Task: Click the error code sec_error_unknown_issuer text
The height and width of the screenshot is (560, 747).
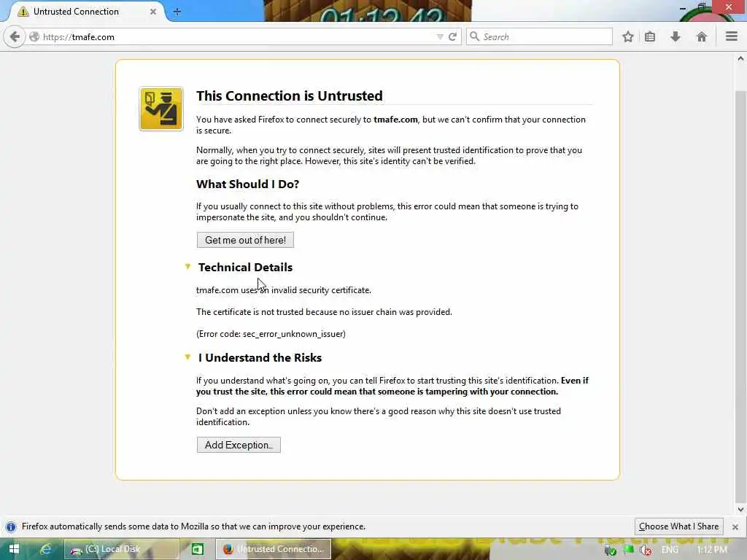Action: pos(271,334)
